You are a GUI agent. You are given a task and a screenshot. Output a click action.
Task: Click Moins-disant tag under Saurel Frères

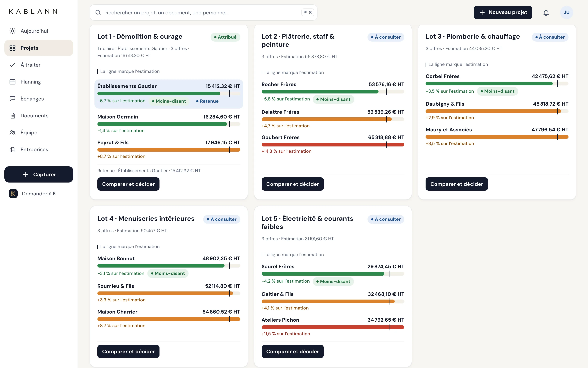pos(333,281)
